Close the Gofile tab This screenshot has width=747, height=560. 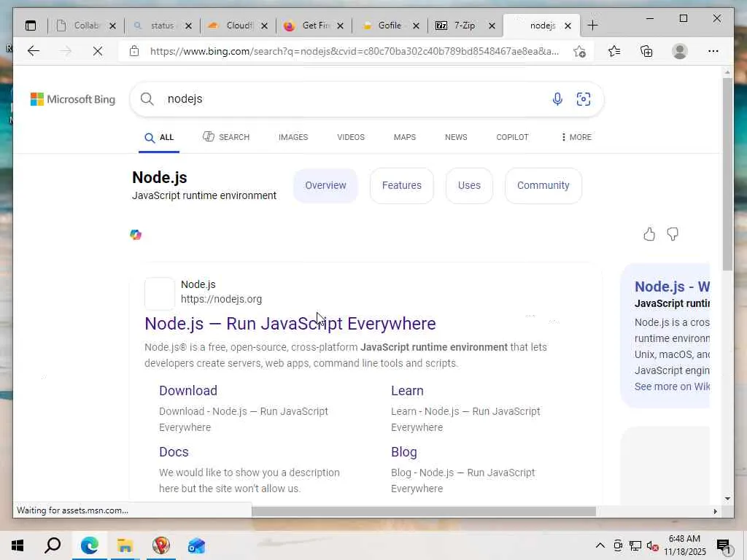coord(416,26)
